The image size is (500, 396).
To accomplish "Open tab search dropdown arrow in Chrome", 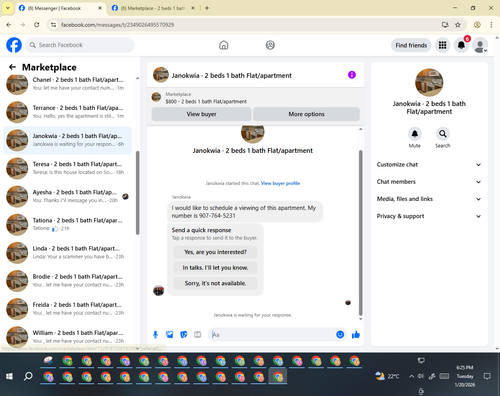I will tap(8, 8).
